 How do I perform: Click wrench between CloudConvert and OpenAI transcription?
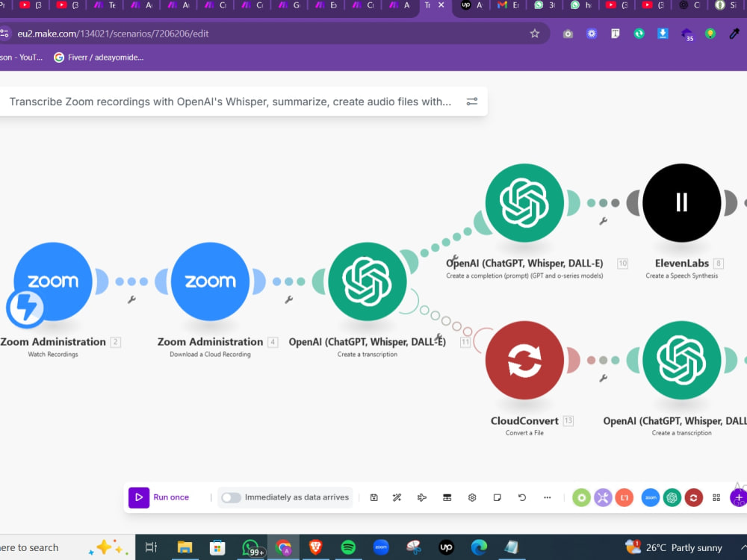pyautogui.click(x=603, y=378)
